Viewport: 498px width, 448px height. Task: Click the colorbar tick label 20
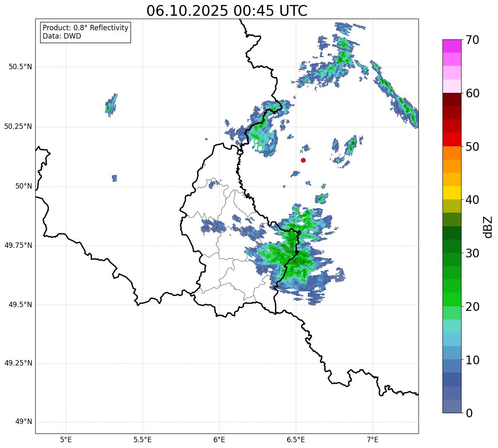473,307
